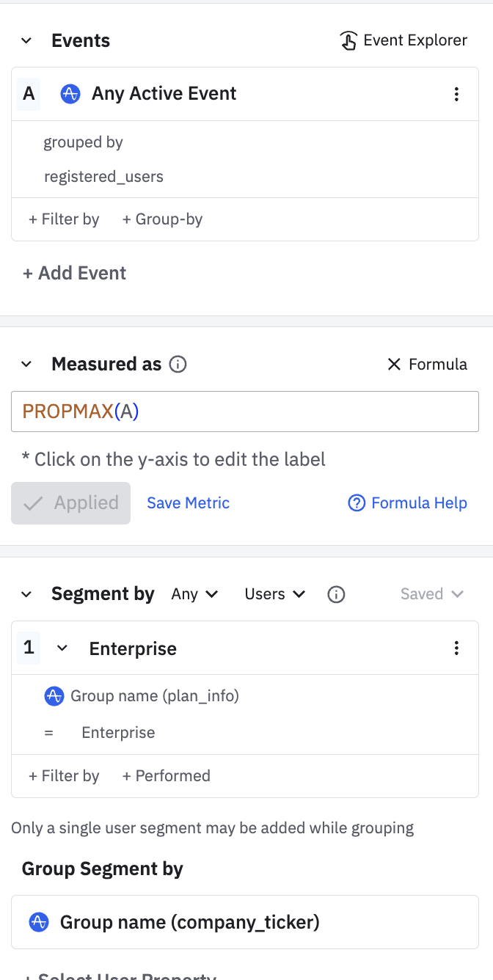This screenshot has width=493, height=980.
Task: Open the Users dropdown
Action: [x=274, y=594]
